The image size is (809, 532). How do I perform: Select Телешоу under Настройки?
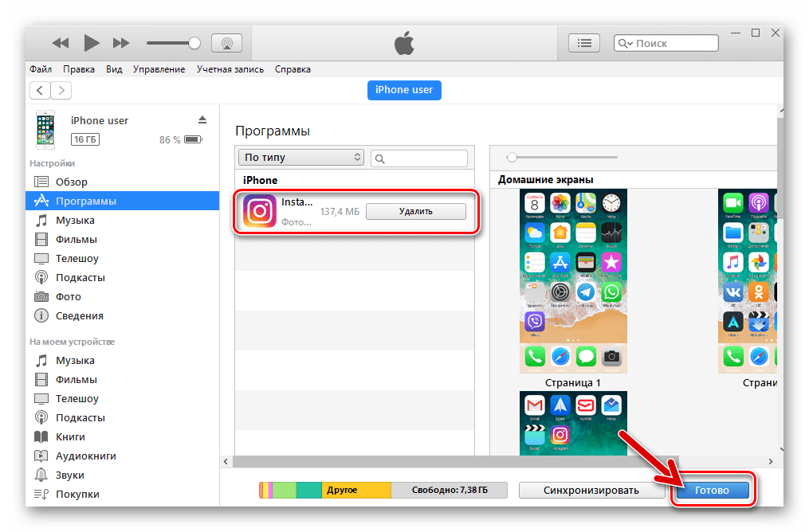[123, 258]
